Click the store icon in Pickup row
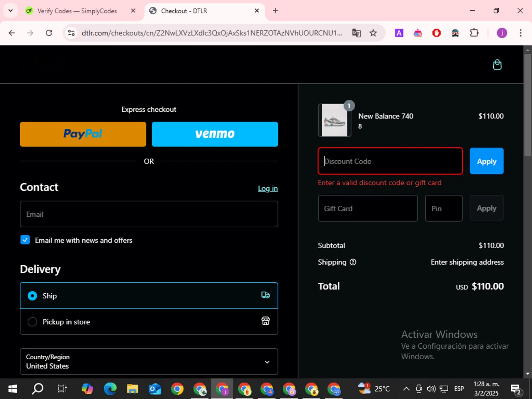Image resolution: width=532 pixels, height=399 pixels. pyautogui.click(x=265, y=321)
